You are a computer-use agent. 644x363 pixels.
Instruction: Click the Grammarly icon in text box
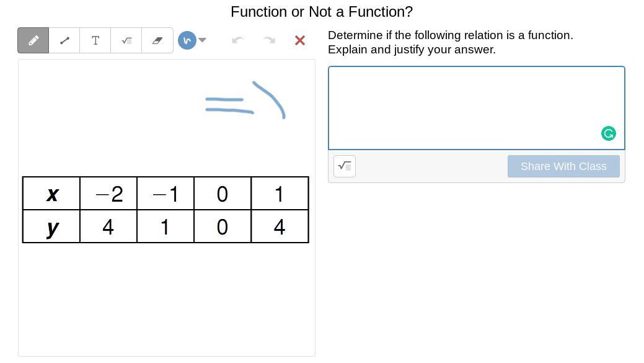point(609,133)
